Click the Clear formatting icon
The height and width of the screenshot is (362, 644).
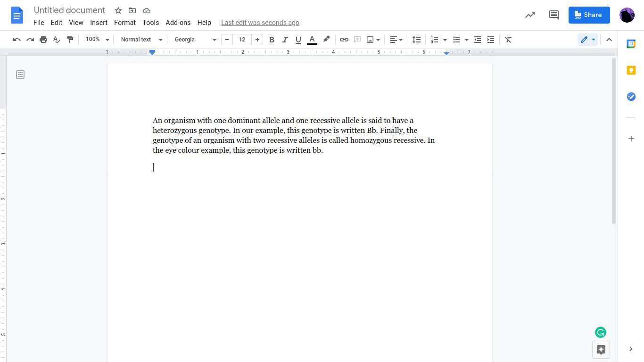click(x=508, y=40)
